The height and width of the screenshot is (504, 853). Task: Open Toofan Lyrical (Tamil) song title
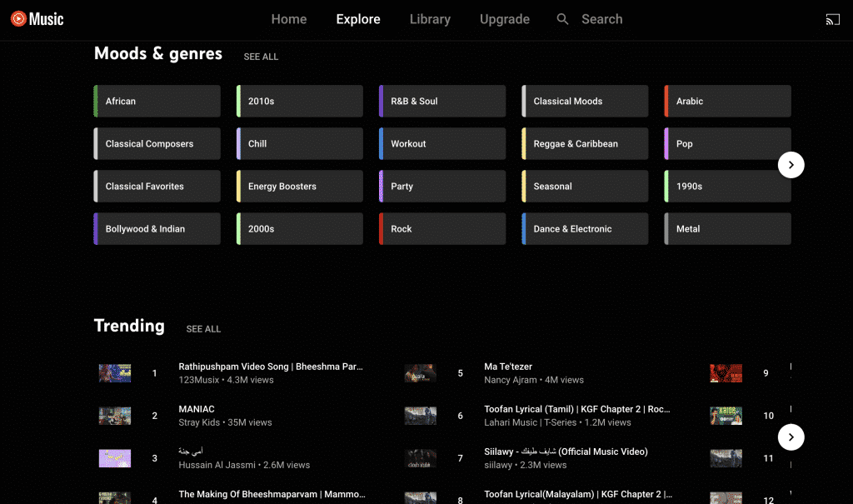tap(576, 409)
